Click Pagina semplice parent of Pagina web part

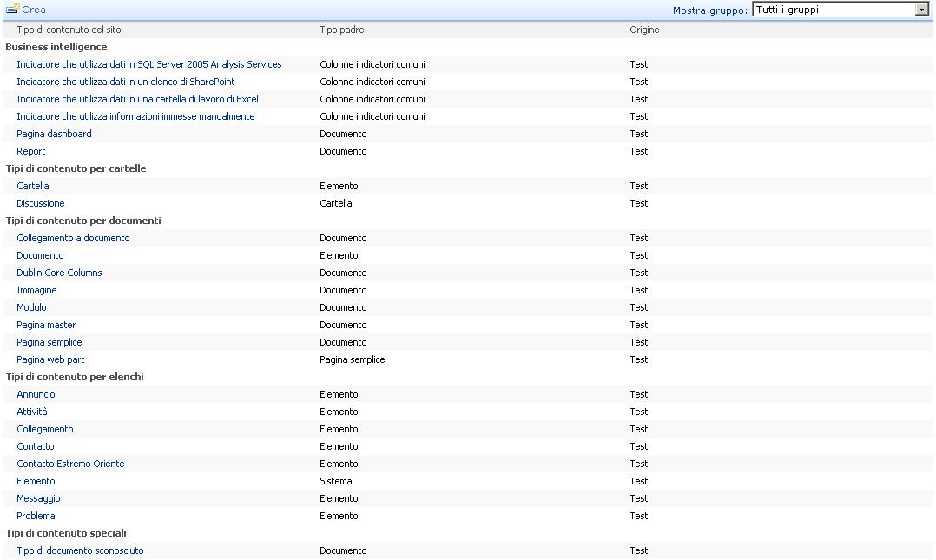(353, 359)
